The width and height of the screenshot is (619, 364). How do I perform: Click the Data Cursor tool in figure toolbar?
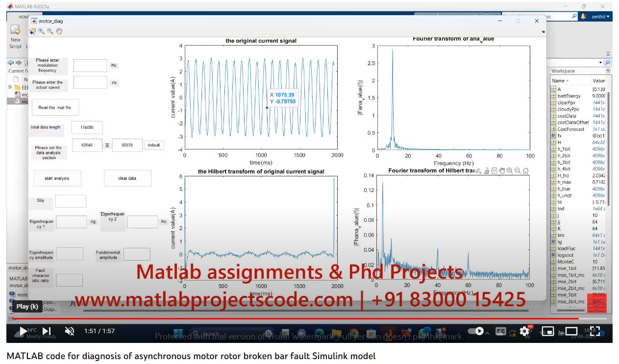[x=33, y=31]
